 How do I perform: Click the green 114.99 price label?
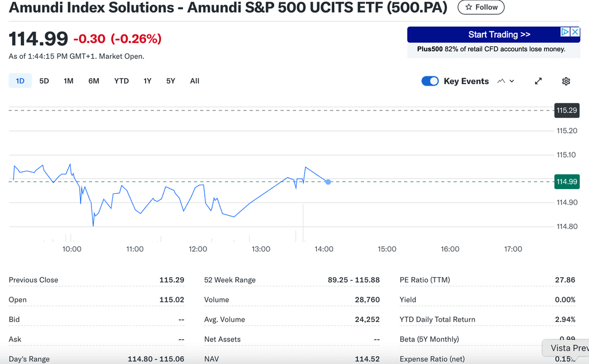567,182
